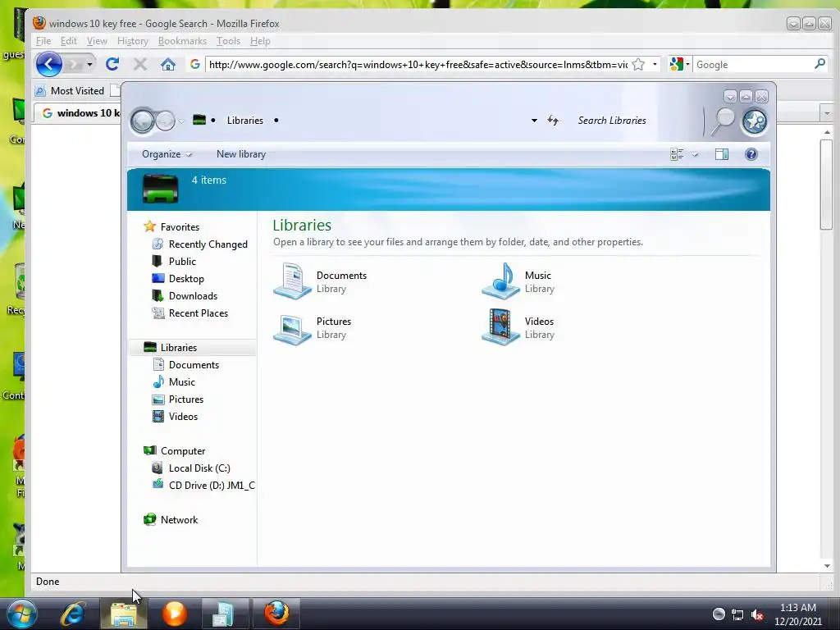Open Music in the navigation pane
Image resolution: width=840 pixels, height=630 pixels.
[181, 382]
